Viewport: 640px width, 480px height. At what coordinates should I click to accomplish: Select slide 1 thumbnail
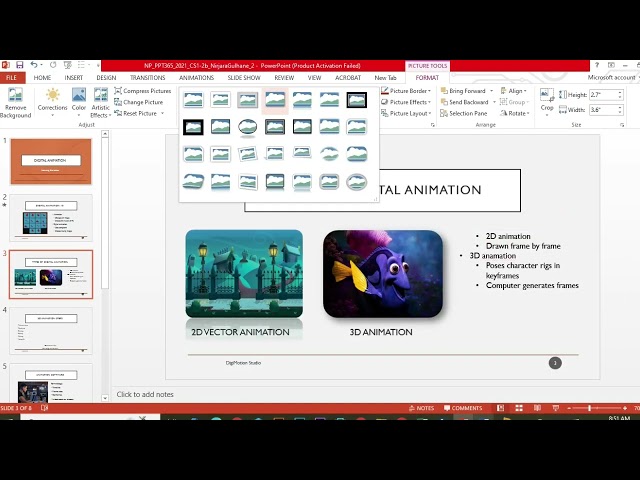point(51,162)
